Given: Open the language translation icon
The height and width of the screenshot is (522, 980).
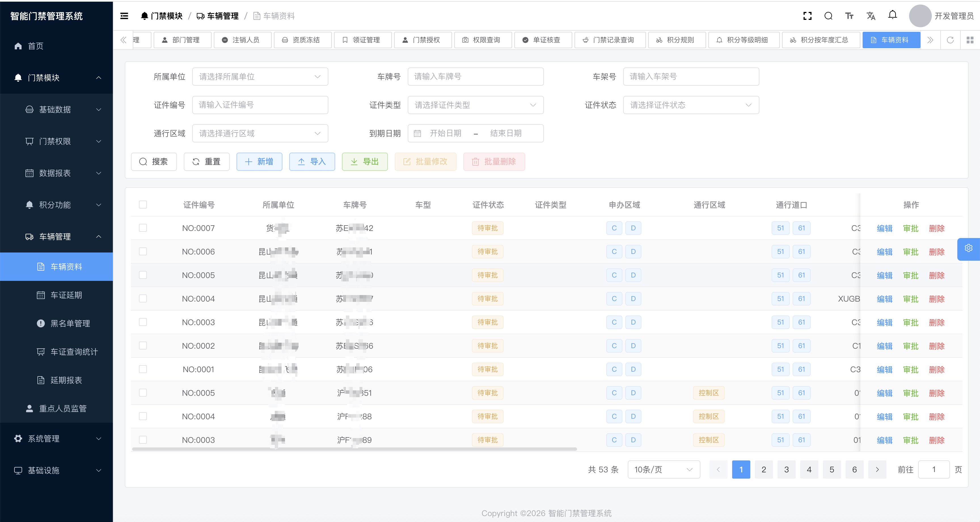Looking at the screenshot, I should [871, 16].
